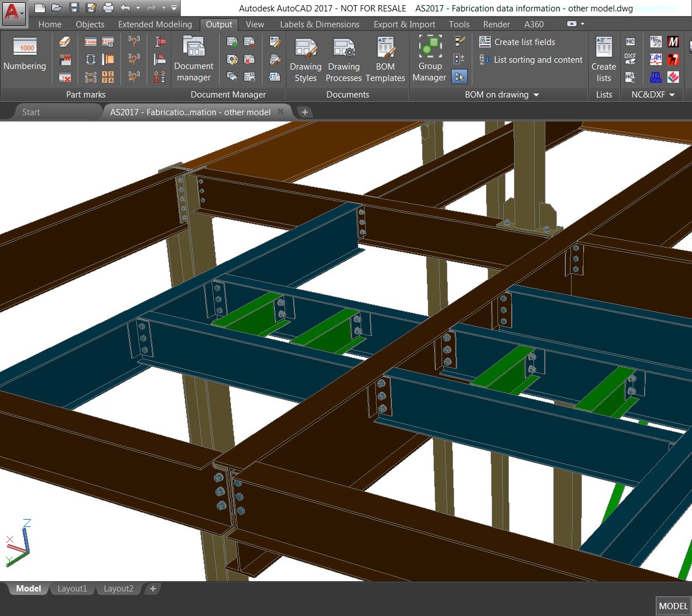
Task: Expand the NC&DXF panel dropdown
Action: coord(672,95)
